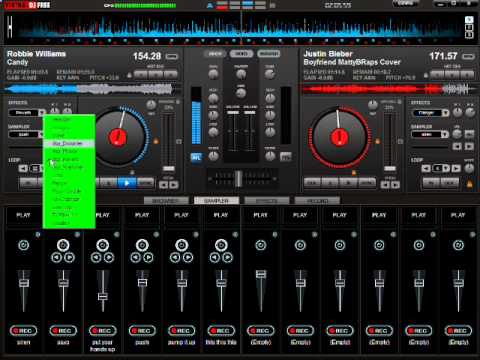This screenshot has height=360, width=480.
Task: Click the crossfader handle
Action: (239, 178)
